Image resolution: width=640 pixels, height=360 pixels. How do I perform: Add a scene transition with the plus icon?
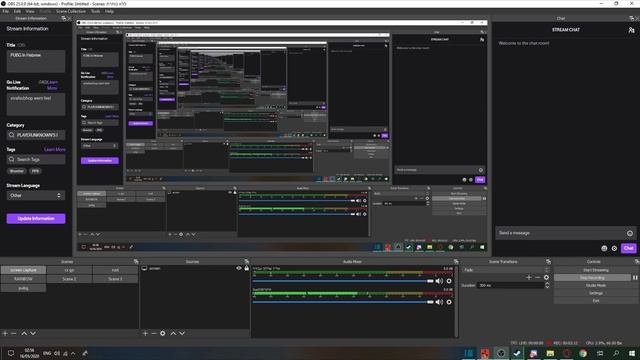point(529,277)
